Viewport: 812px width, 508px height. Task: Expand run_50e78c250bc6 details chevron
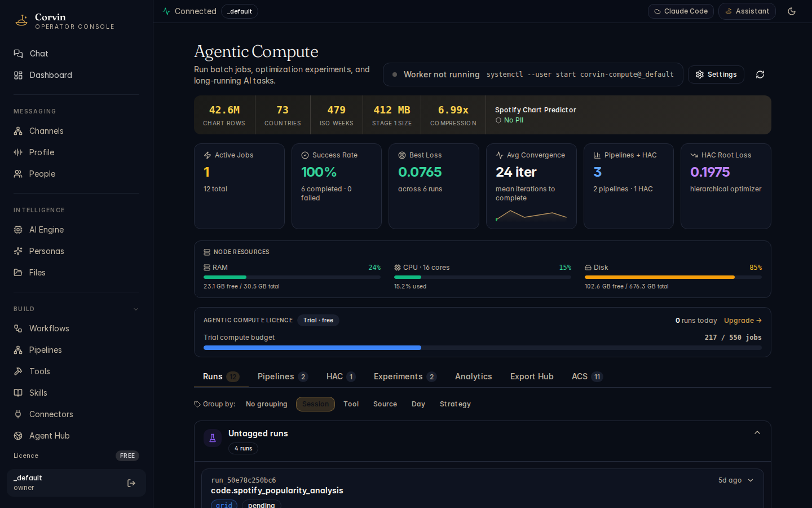pos(751,480)
